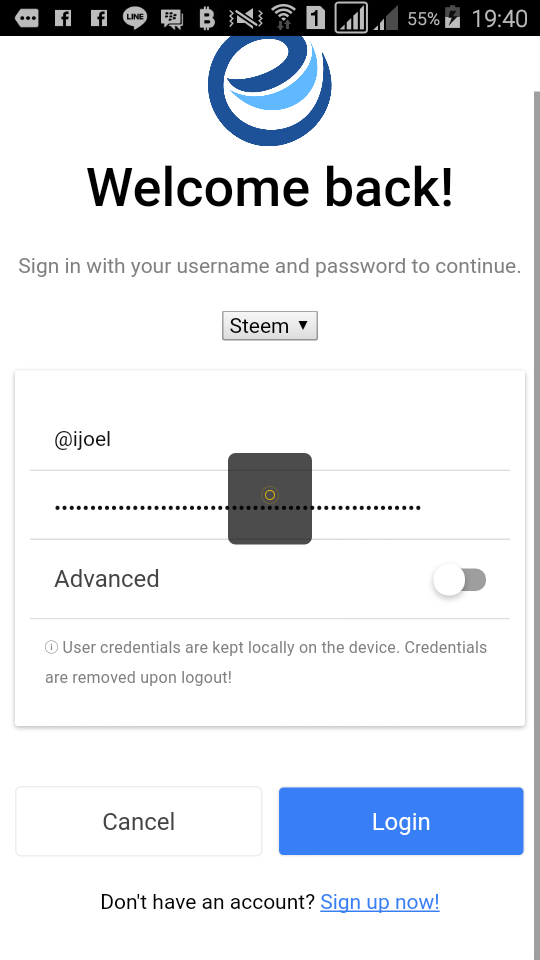Screen dimensions: 540x960
Task: Click the Cancel button
Action: coord(139,821)
